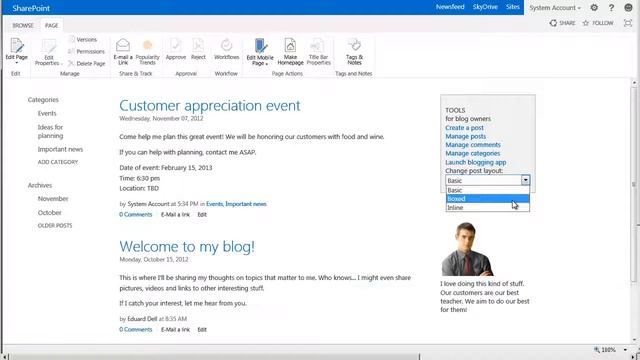
Task: Choose Delete Page in the ribbon
Action: click(87, 64)
